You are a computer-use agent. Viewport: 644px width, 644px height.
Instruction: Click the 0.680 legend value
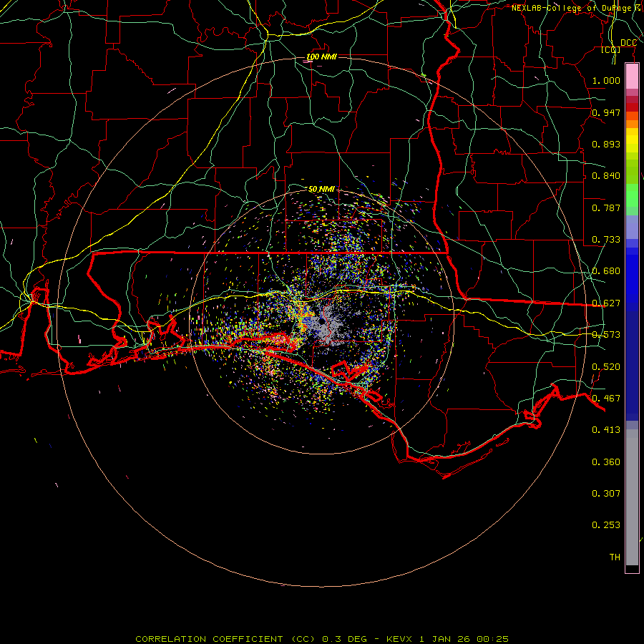pos(606,271)
